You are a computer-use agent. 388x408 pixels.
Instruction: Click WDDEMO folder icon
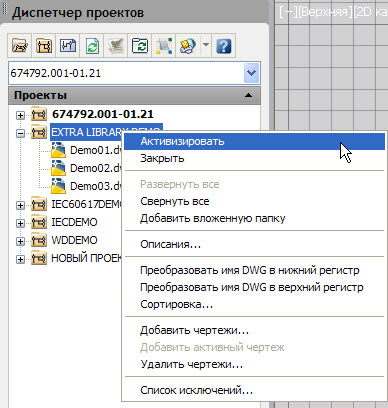39,240
